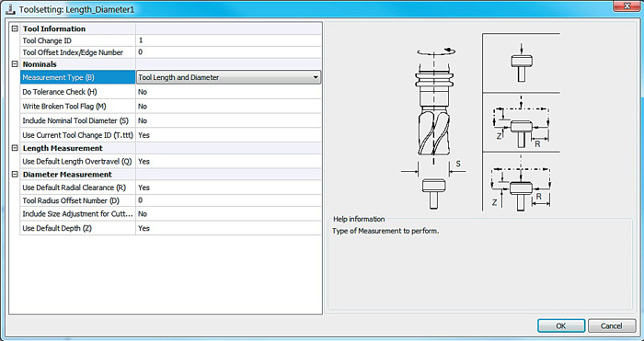This screenshot has width=644, height=341.
Task: Select Use Default Length Overtravel (Q) label
Action: tap(77, 161)
